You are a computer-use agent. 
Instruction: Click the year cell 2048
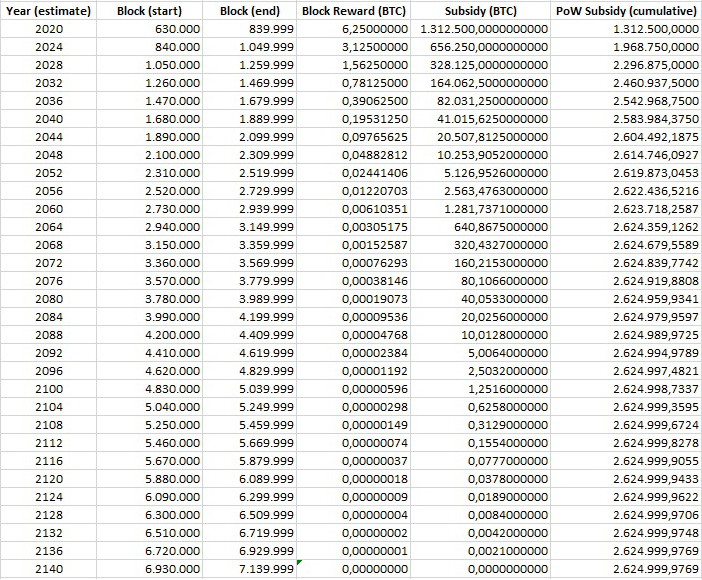[x=48, y=155]
